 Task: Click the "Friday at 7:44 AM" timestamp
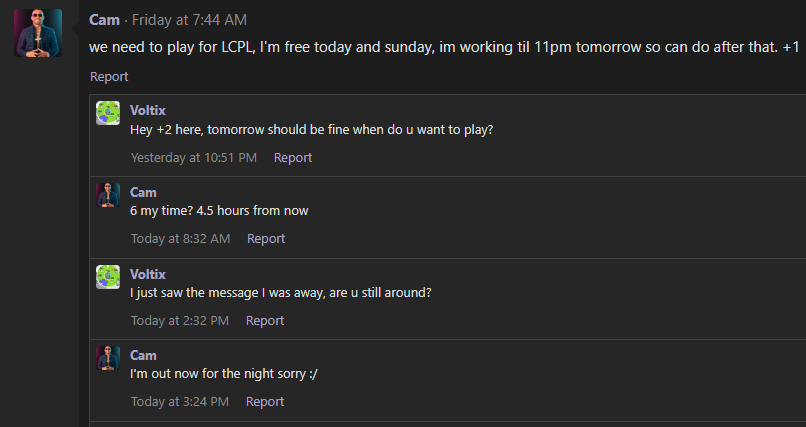[x=189, y=20]
